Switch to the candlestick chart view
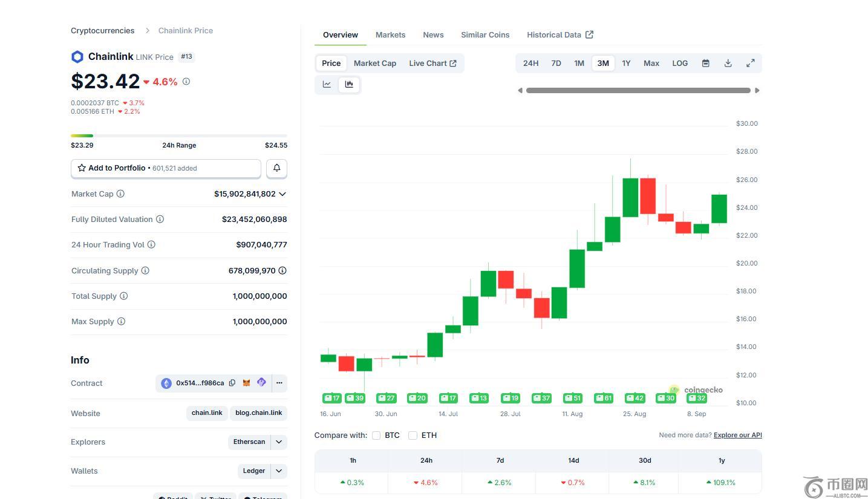The width and height of the screenshot is (868, 499). 349,85
